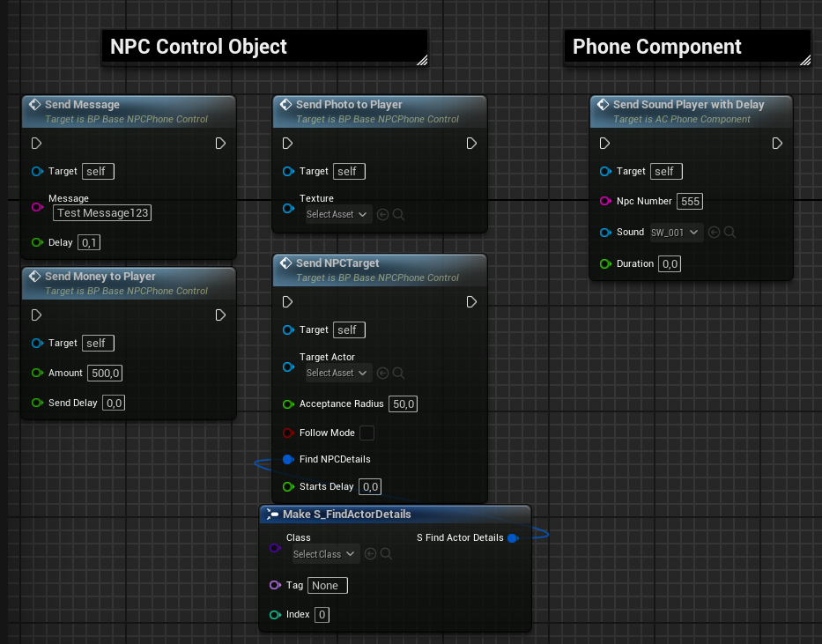822x644 pixels.
Task: Click the use-selected arrow icon beside Texture
Action: coord(382,214)
